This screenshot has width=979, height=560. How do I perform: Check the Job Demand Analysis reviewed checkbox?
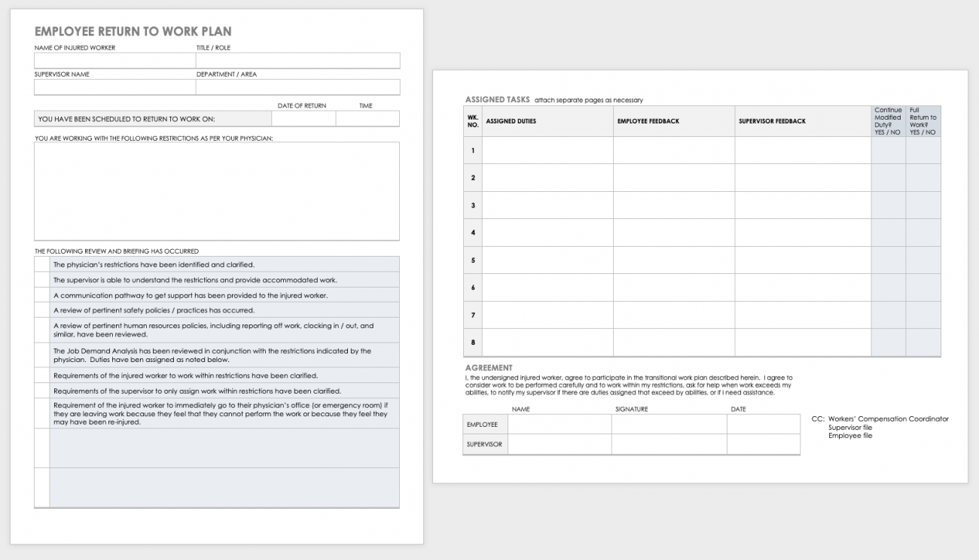tap(41, 354)
